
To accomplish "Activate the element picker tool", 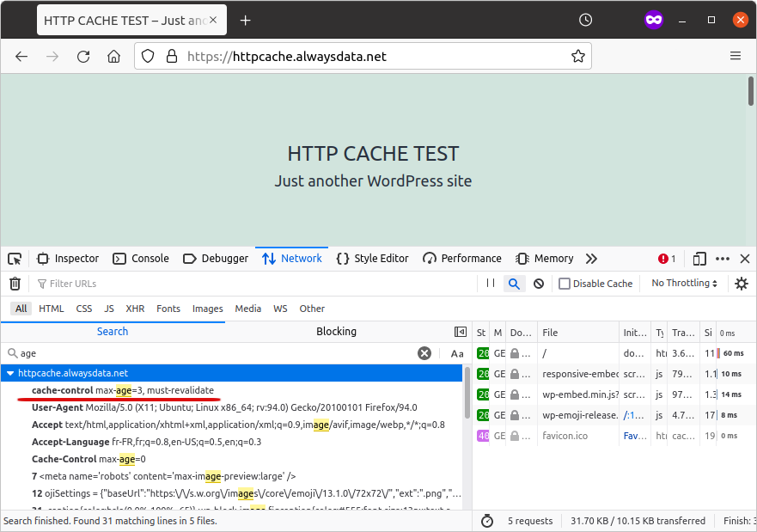I will tap(15, 259).
